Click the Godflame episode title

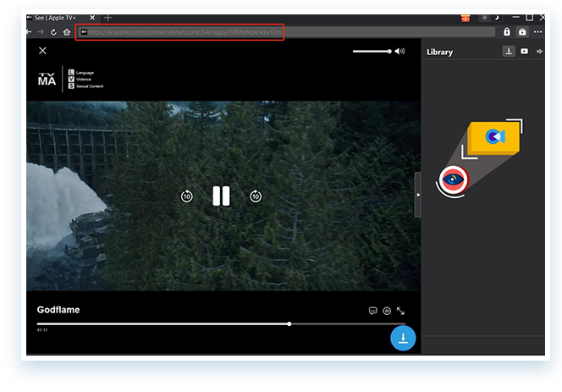coord(58,310)
